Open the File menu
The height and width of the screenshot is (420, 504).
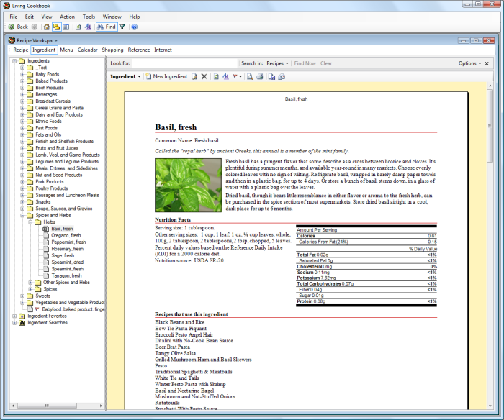pyautogui.click(x=14, y=17)
